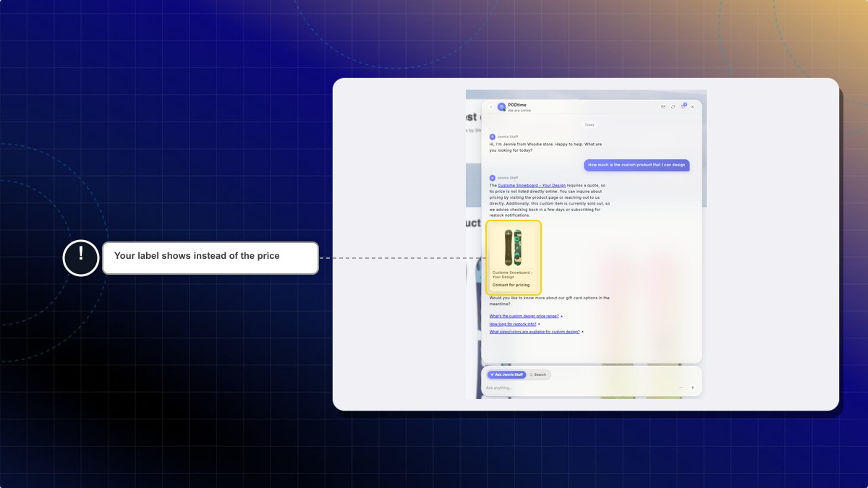
Task: Click the We are online status text
Action: 519,111
